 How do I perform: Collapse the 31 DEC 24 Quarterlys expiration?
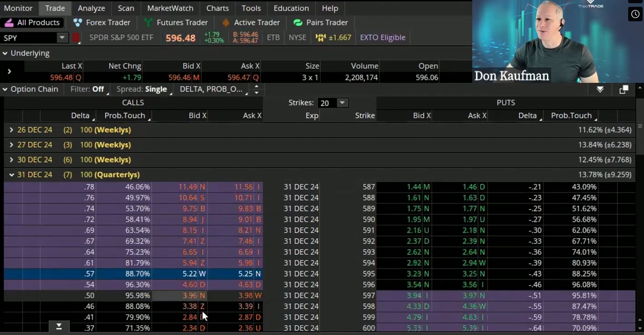pos(11,175)
